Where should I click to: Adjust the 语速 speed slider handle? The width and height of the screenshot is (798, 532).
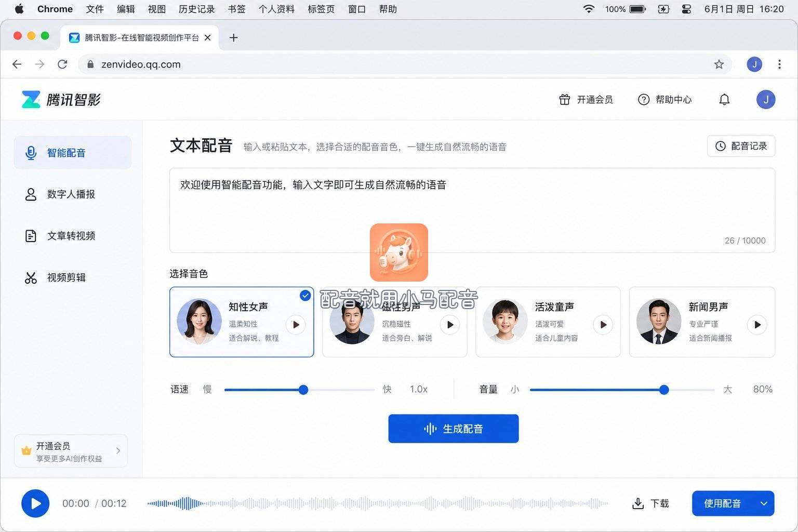pos(303,390)
